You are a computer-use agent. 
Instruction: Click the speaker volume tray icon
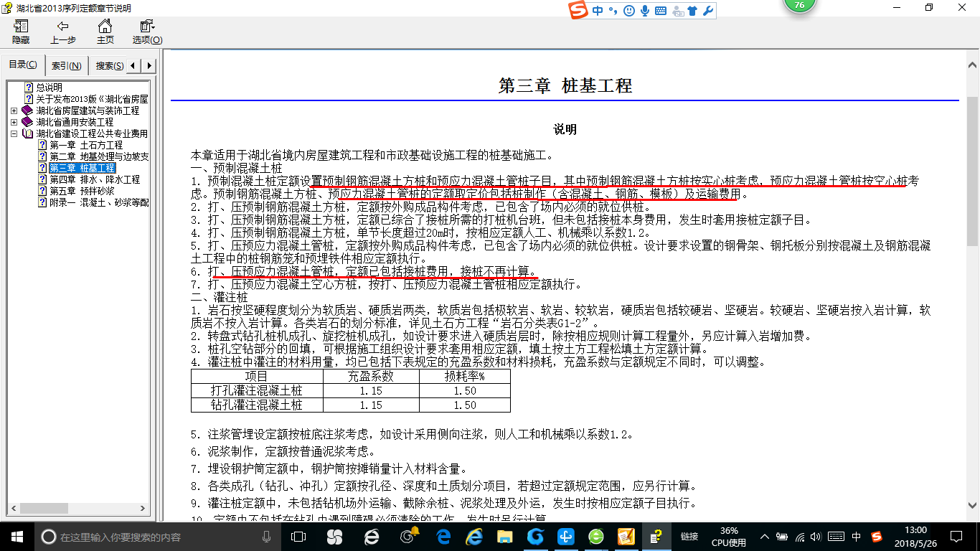(817, 537)
